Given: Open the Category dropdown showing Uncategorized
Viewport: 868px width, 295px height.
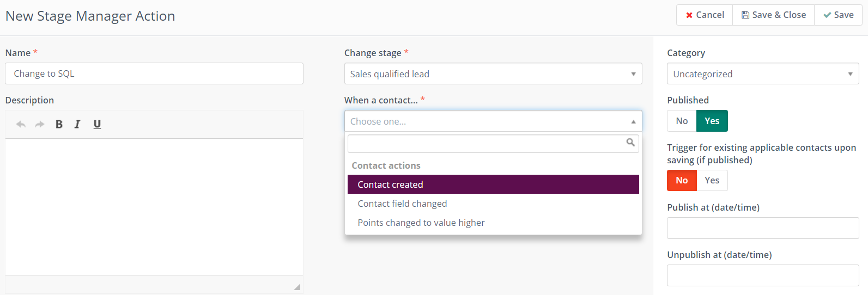Looking at the screenshot, I should pos(763,74).
